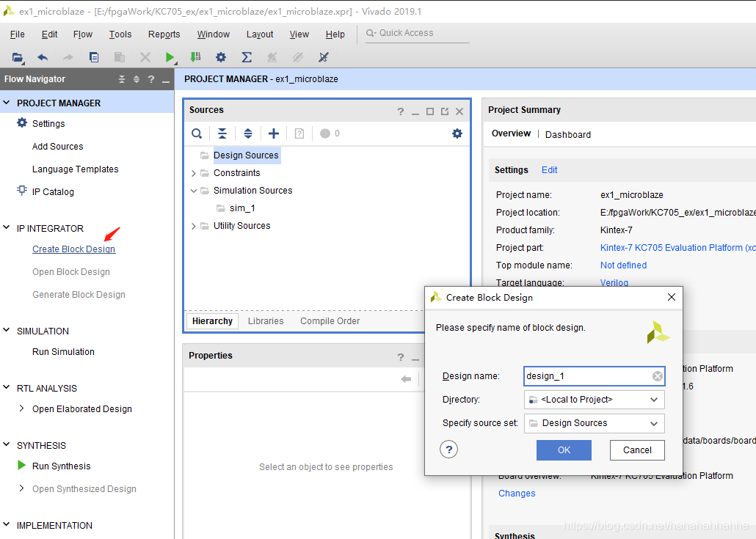Click the Undo arrow in toolbar
Screen dimensions: 756x539
43,58
